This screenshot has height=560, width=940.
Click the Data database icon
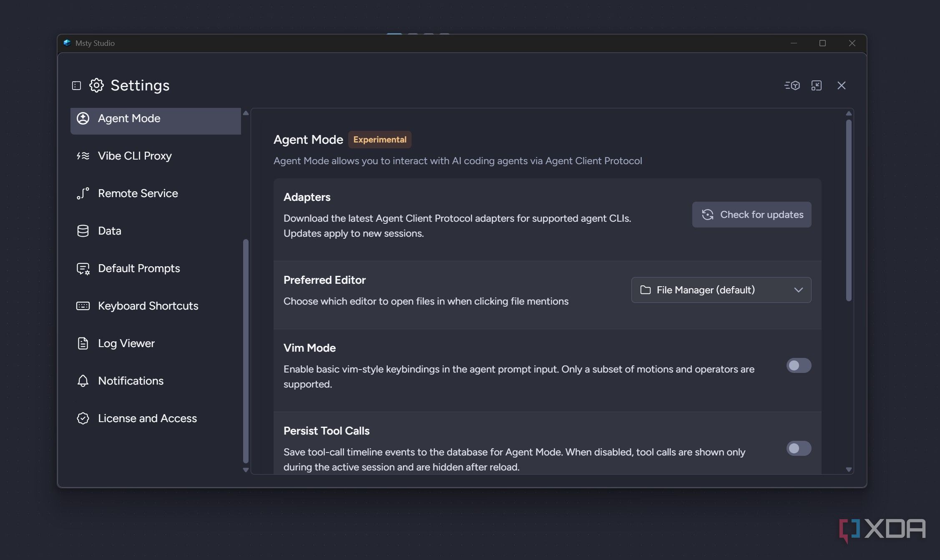[83, 231]
